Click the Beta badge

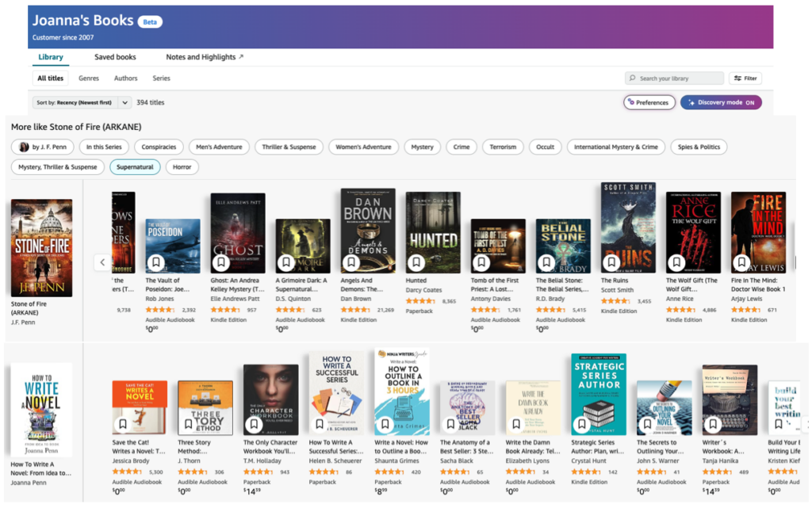click(x=150, y=21)
